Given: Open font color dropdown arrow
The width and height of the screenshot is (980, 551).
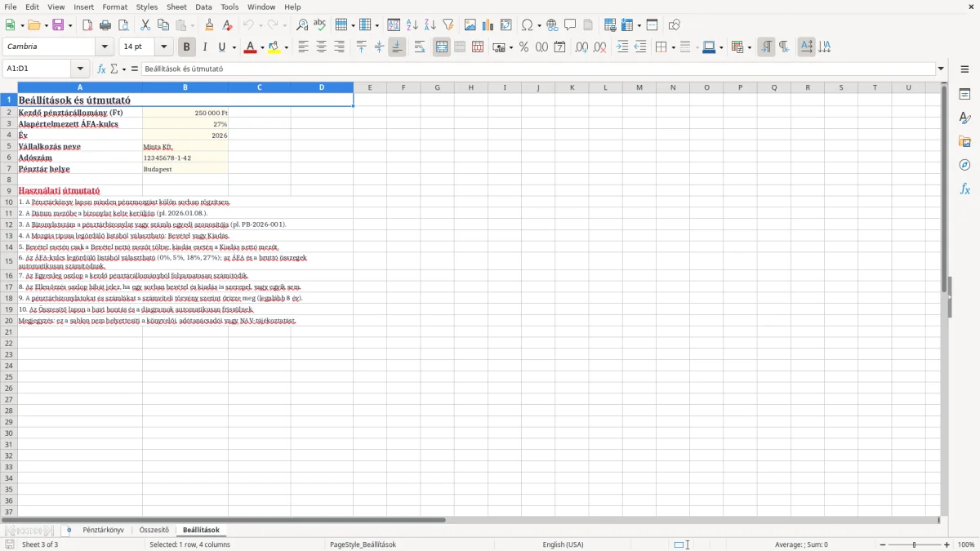Looking at the screenshot, I should (x=261, y=47).
